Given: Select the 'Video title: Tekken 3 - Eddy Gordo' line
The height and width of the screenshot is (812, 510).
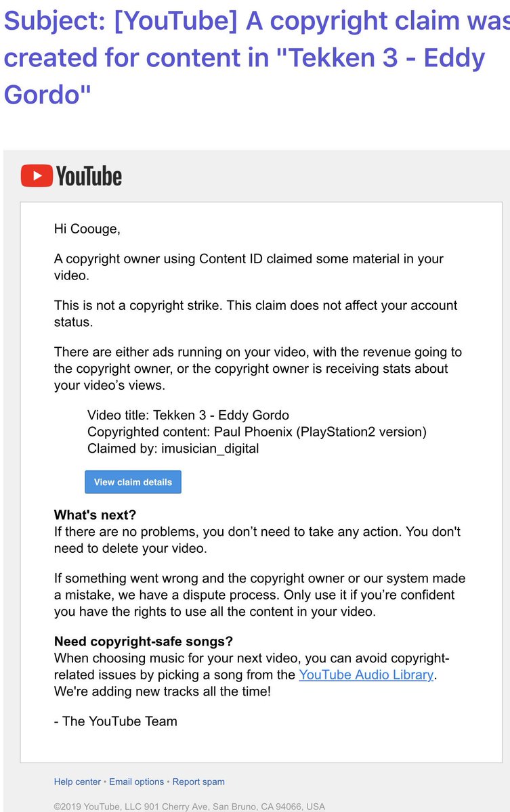Looking at the screenshot, I should click(x=188, y=415).
